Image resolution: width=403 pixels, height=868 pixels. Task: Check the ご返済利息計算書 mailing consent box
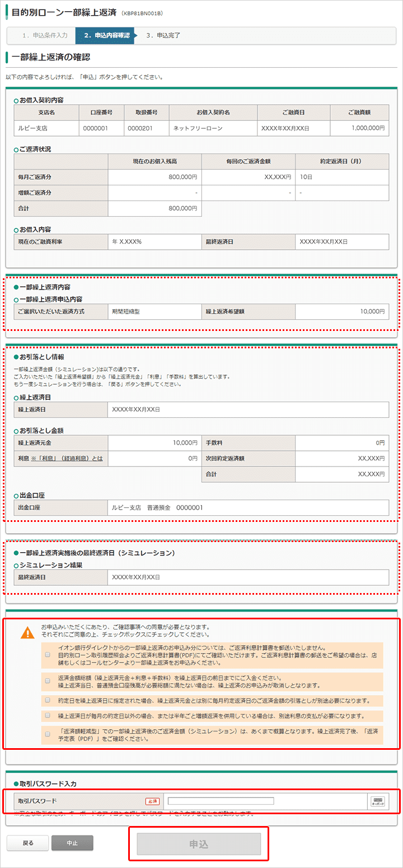pyautogui.click(x=48, y=654)
